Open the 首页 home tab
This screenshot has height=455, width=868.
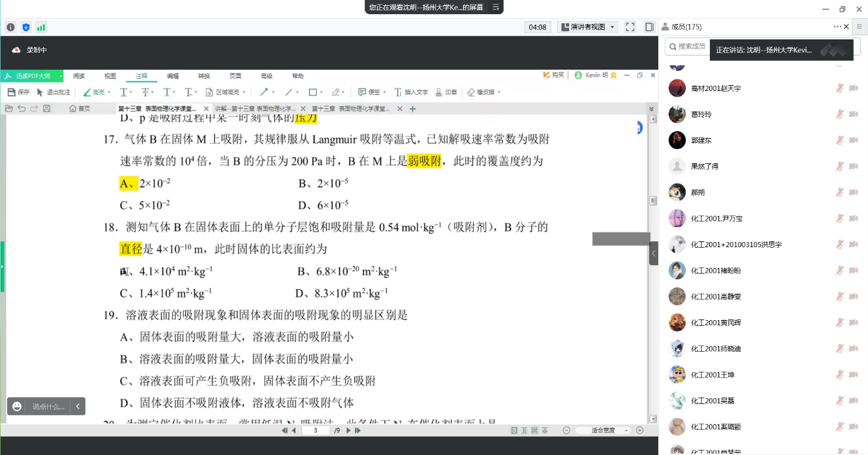pyautogui.click(x=80, y=108)
